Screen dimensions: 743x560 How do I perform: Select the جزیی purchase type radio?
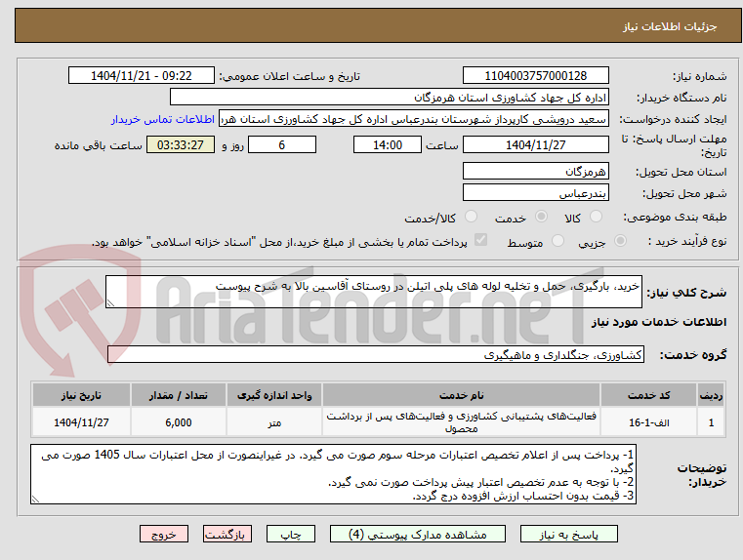pos(620,241)
